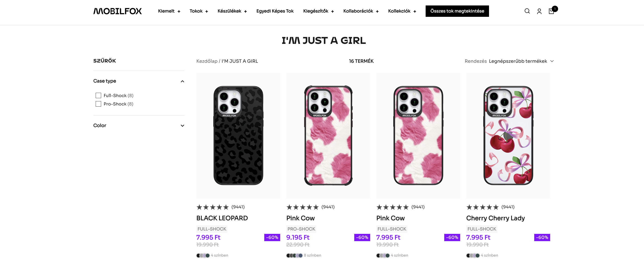Screen dimensions: 644x270
Task: Open the search icon in header
Action: 527,11
